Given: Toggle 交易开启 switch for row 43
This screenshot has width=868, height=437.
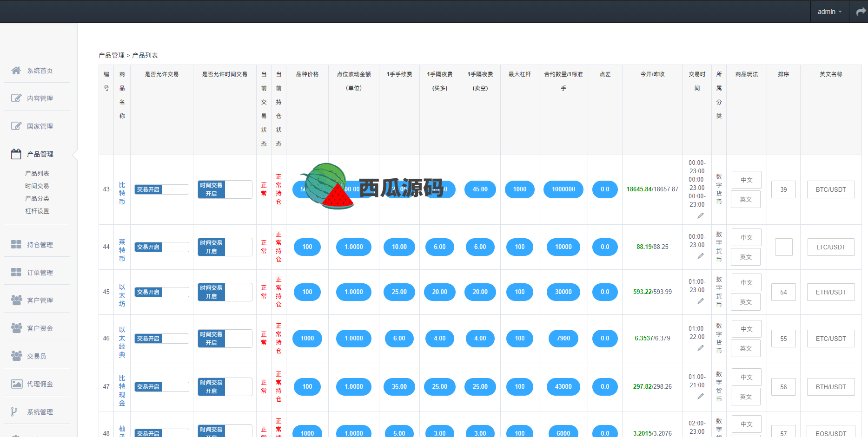Looking at the screenshot, I should (x=162, y=189).
